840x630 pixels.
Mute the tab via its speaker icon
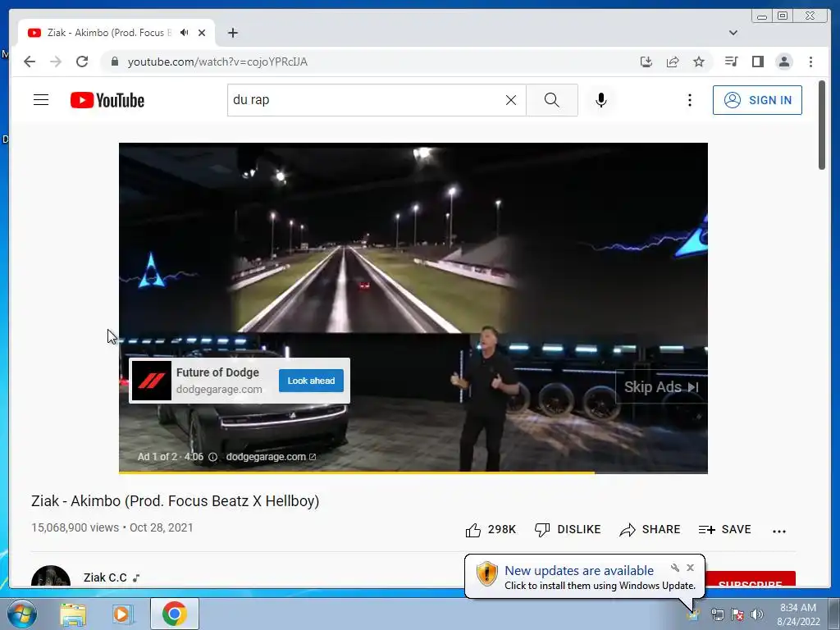pos(185,33)
